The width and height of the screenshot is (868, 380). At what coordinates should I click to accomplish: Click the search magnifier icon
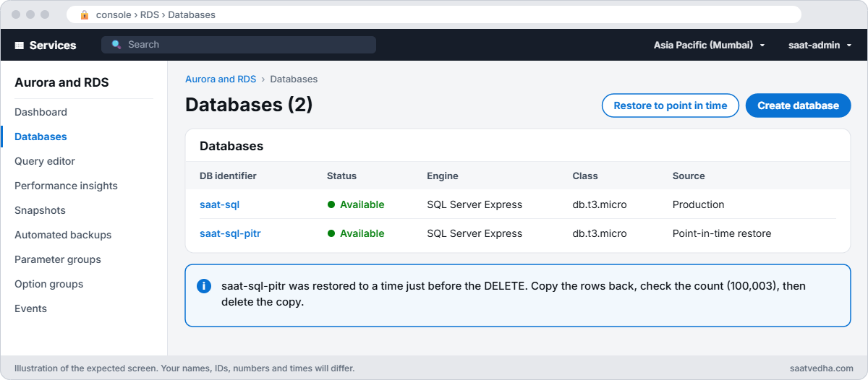[x=116, y=45]
